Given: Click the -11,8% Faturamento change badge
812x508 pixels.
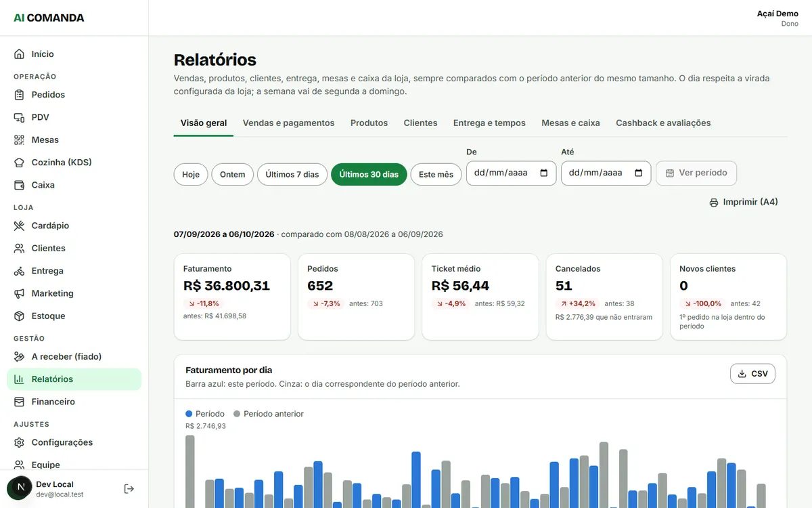Looking at the screenshot, I should (204, 303).
